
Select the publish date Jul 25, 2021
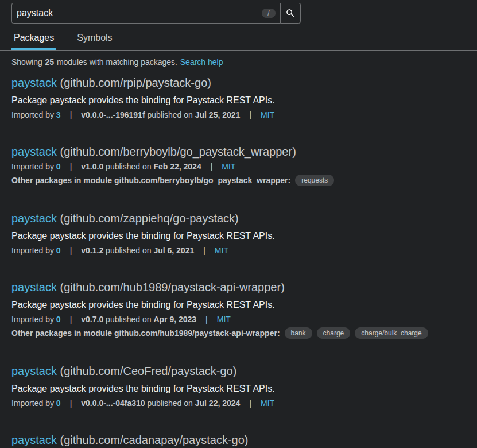click(x=218, y=115)
